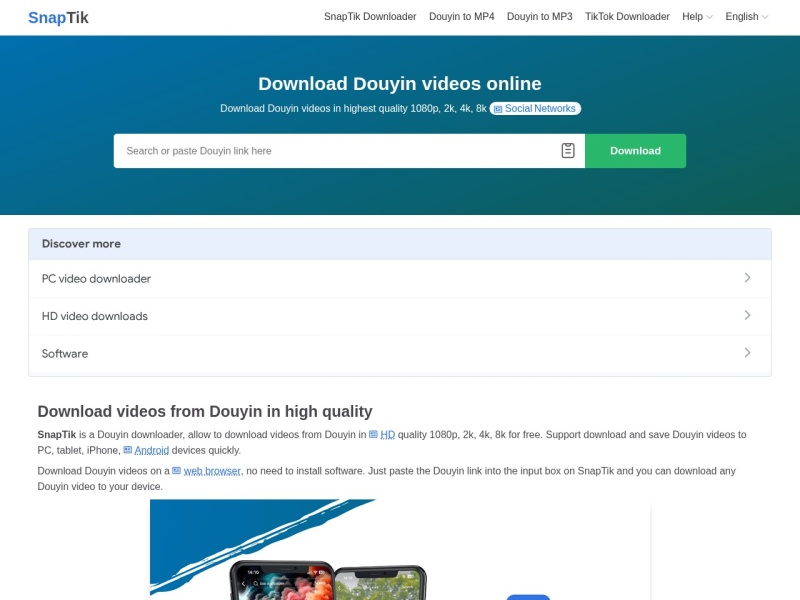Click the small icon before HD link
800x600 pixels.
(x=373, y=434)
